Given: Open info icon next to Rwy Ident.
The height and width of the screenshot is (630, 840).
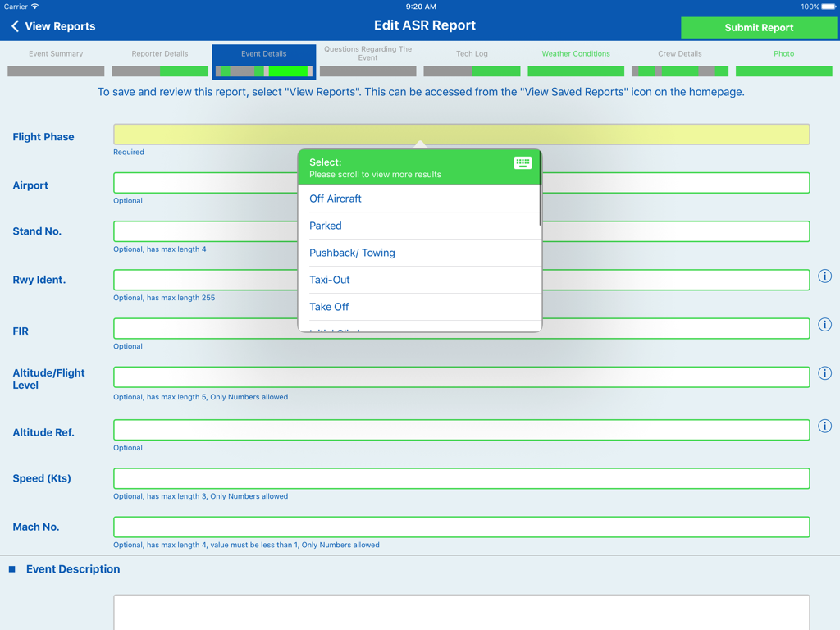Looking at the screenshot, I should click(x=824, y=276).
